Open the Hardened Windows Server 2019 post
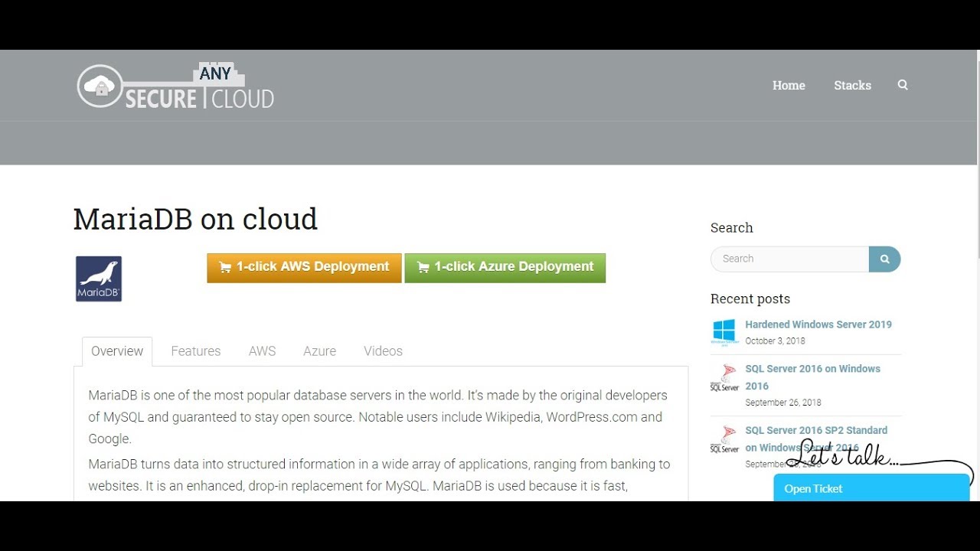This screenshot has height=551, width=980. tap(818, 324)
